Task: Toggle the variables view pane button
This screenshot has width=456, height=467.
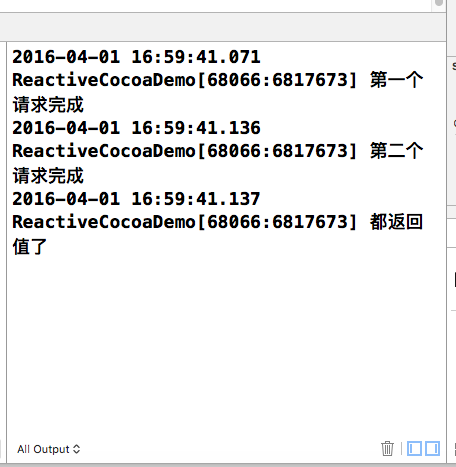Action: click(x=414, y=448)
